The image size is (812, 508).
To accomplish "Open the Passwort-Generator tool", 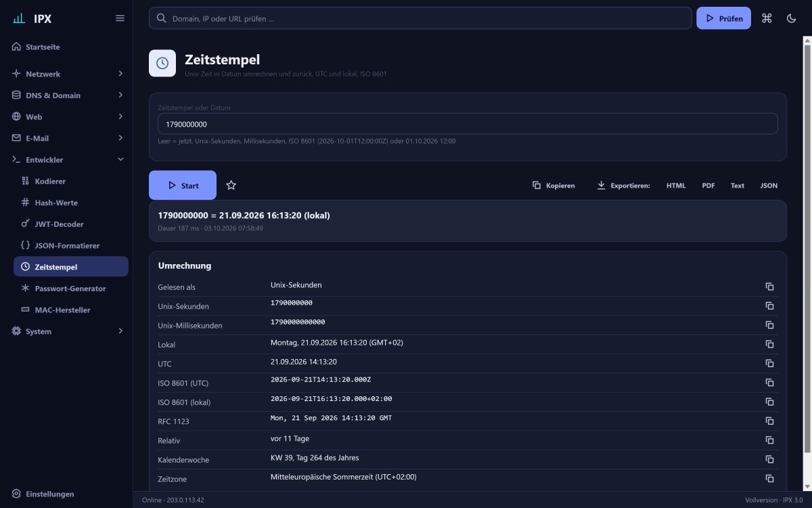I will [x=71, y=289].
